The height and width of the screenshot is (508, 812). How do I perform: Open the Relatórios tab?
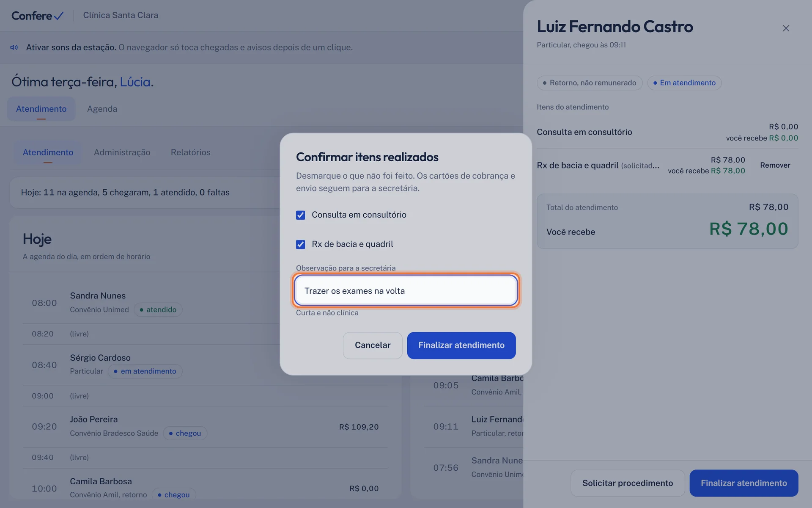tap(190, 152)
